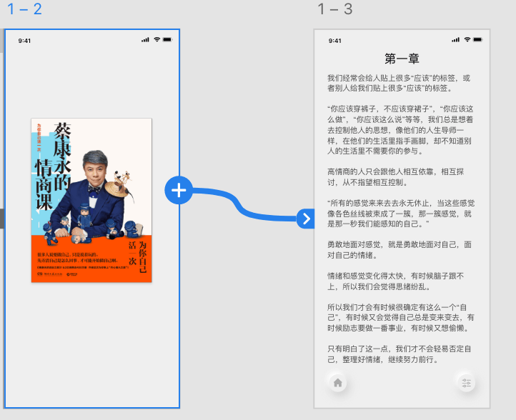Click the home icon button
The height and width of the screenshot is (420, 516).
(337, 383)
